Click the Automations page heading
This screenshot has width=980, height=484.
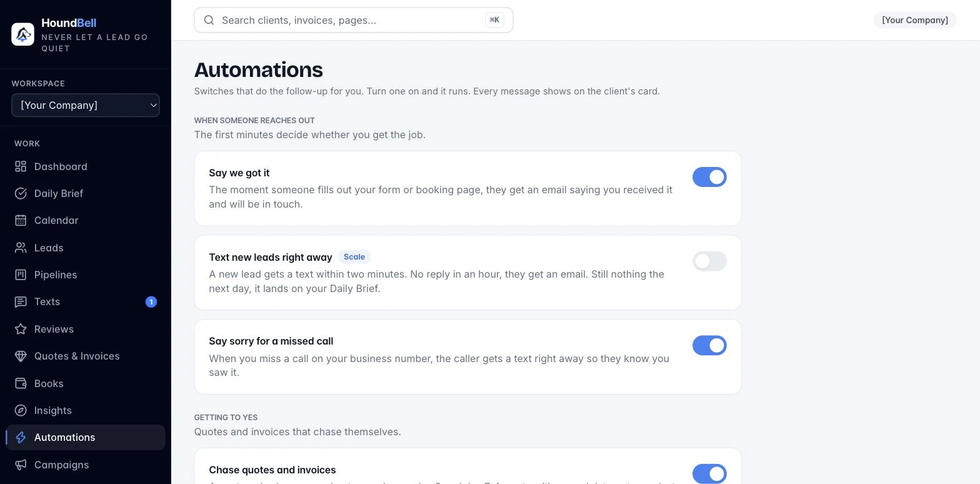coord(259,69)
